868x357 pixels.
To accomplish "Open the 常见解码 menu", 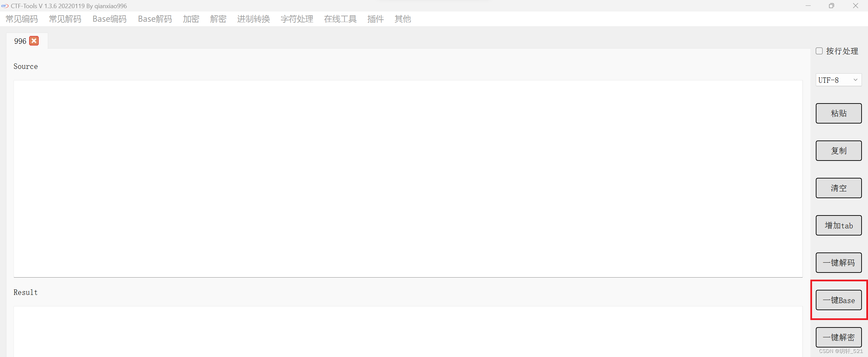I will [x=65, y=19].
